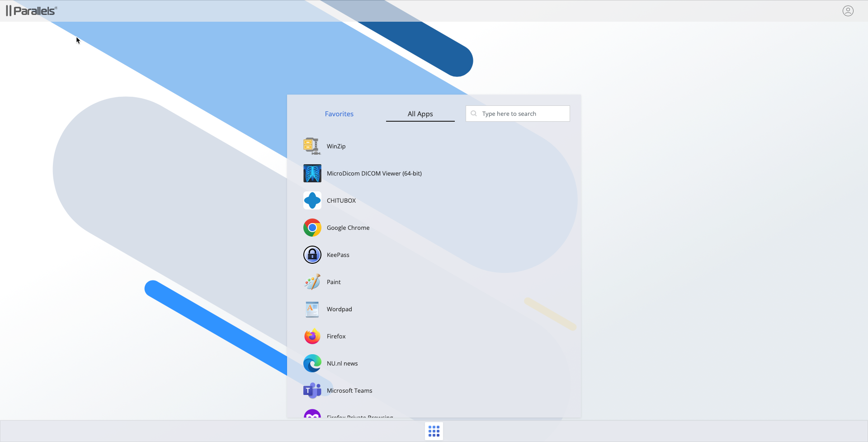This screenshot has width=868, height=442.
Task: Launch the WinZip app icon
Action: coord(312,146)
